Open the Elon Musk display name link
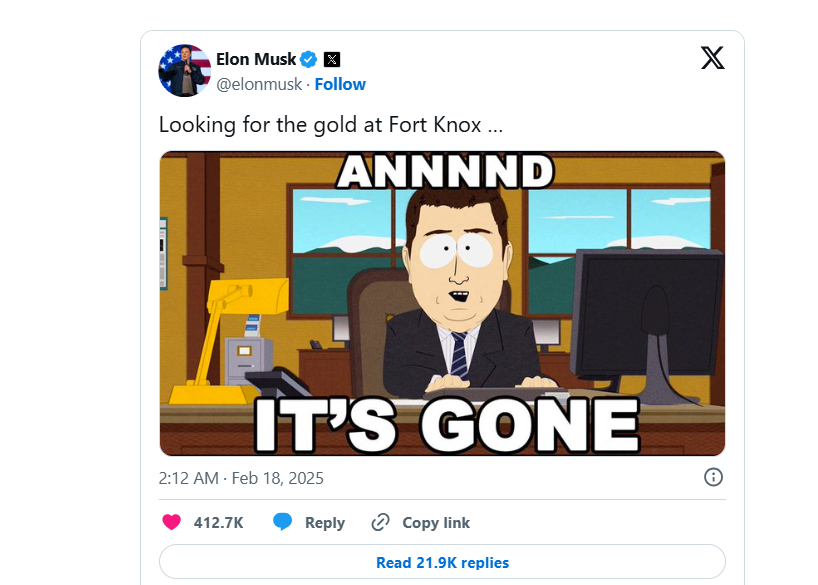 [x=256, y=59]
